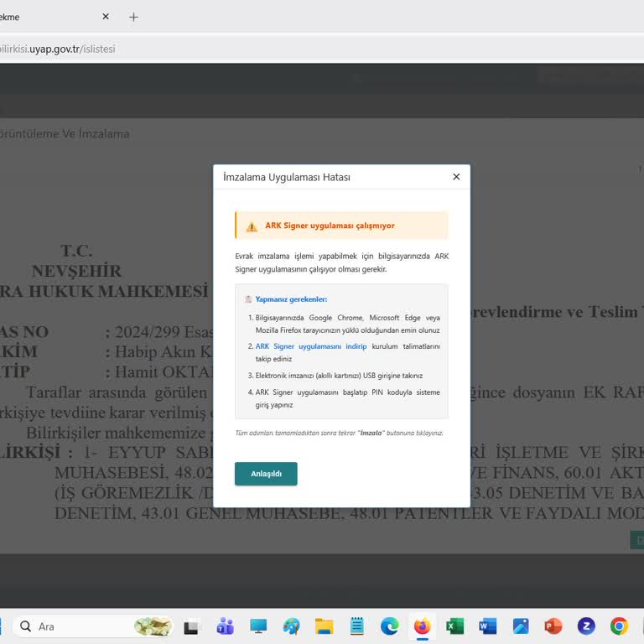This screenshot has width=644, height=644.
Task: Click the Ara search box on taskbar
Action: 93,626
